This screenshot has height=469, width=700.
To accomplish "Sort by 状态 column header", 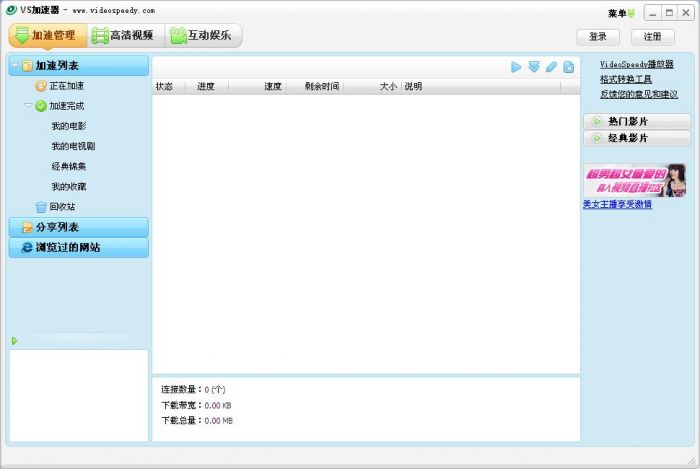I will pos(168,87).
